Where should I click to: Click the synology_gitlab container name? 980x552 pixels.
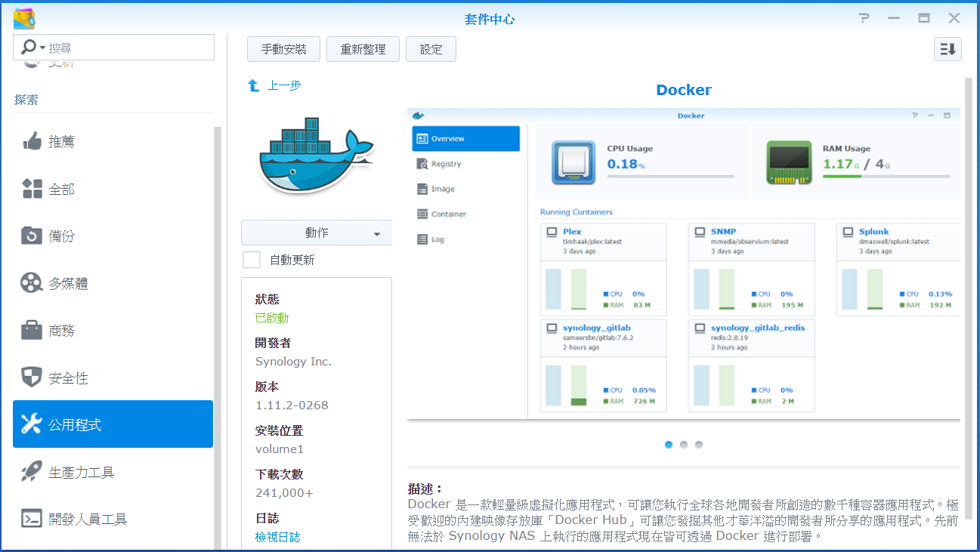(597, 328)
